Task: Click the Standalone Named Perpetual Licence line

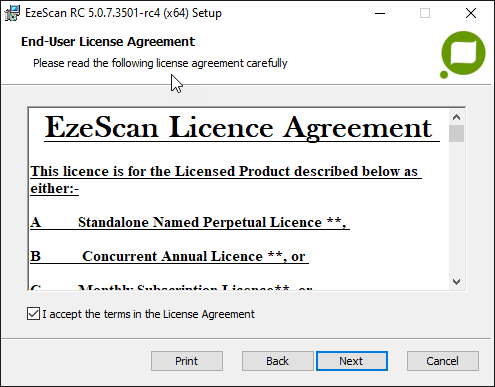Action: 190,222
